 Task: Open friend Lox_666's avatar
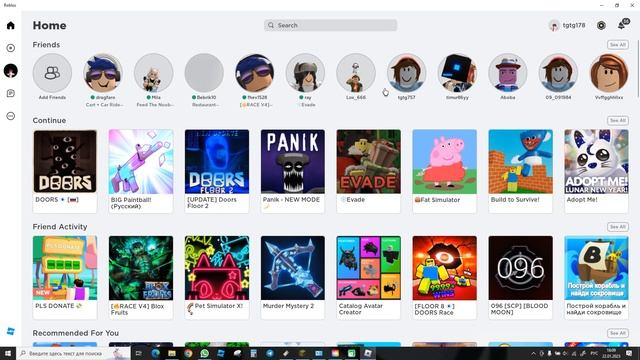356,73
